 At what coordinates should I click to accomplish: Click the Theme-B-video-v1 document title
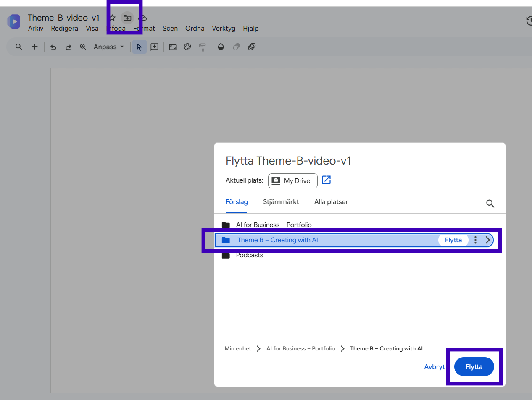pyautogui.click(x=63, y=18)
